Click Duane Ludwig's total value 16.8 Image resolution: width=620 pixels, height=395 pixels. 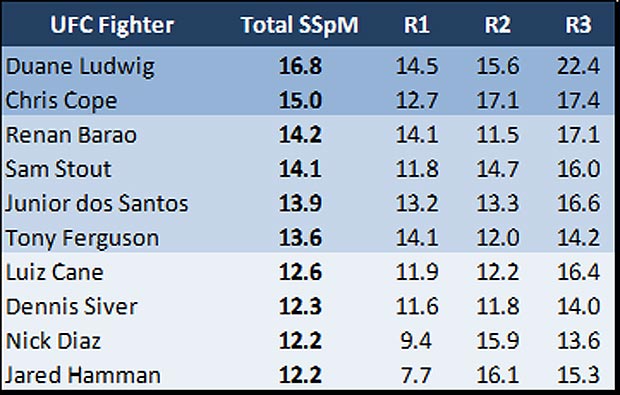tap(300, 66)
